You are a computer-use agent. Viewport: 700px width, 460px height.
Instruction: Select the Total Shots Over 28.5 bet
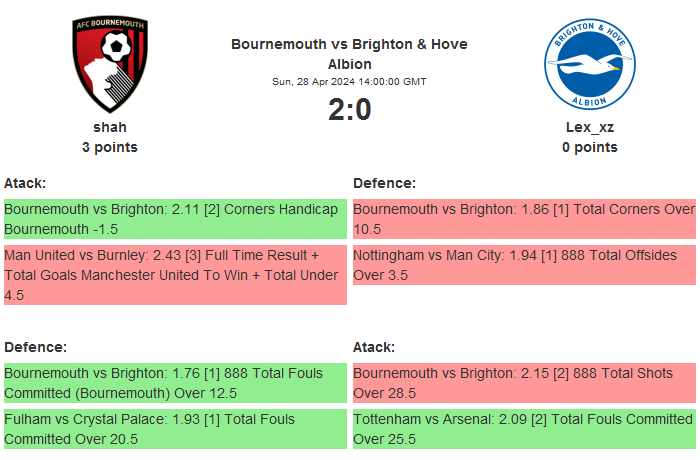(524, 383)
